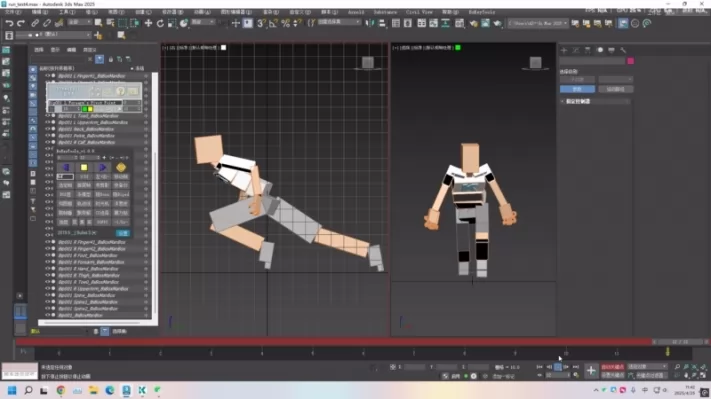Toggle the Angle Snap button
The image size is (711, 399).
273,23
